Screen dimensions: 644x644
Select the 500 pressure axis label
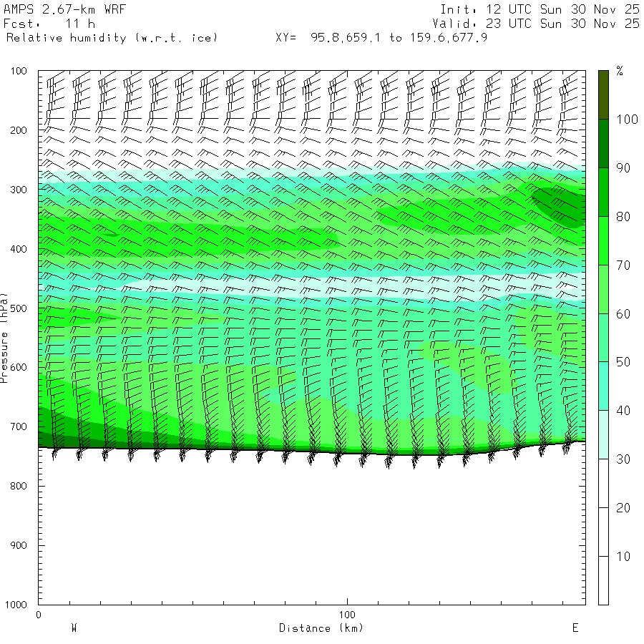pos(19,308)
